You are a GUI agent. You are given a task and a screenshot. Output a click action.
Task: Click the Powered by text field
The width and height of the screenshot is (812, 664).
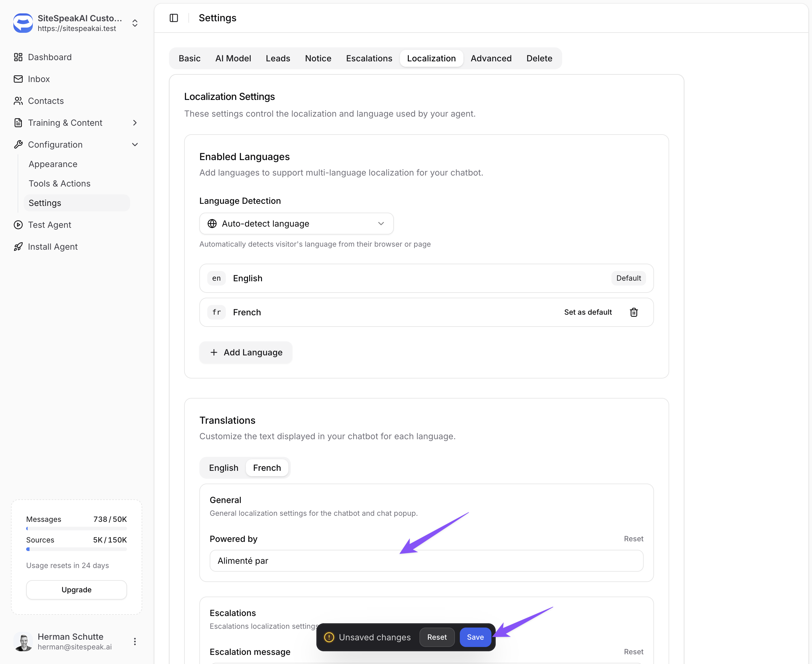tap(426, 561)
